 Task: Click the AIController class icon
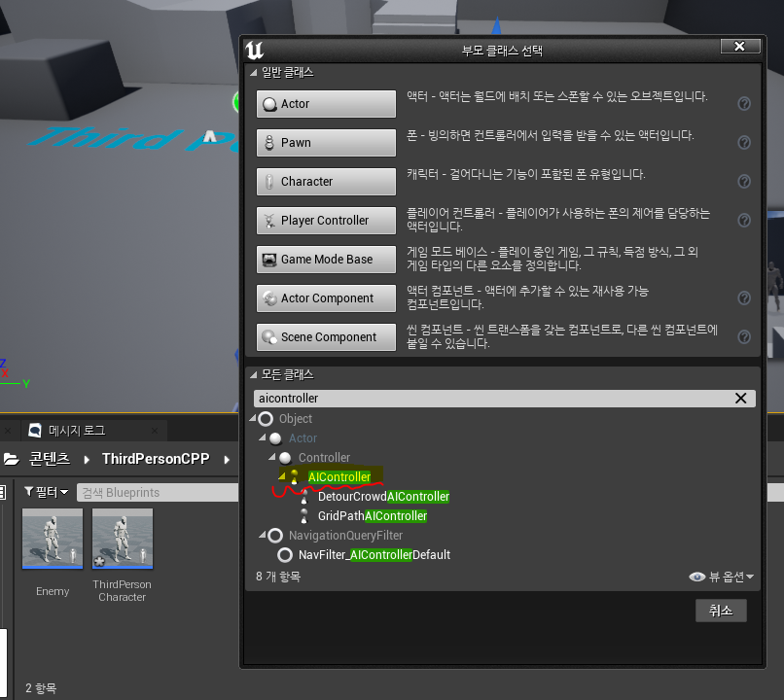pos(295,477)
